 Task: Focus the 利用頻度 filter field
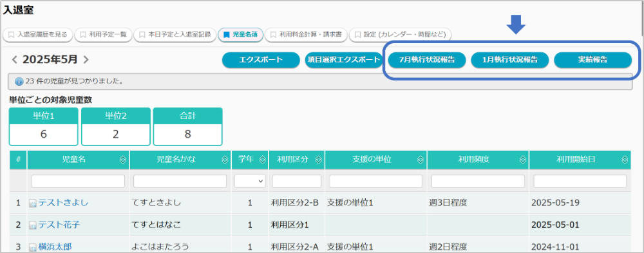point(478,181)
